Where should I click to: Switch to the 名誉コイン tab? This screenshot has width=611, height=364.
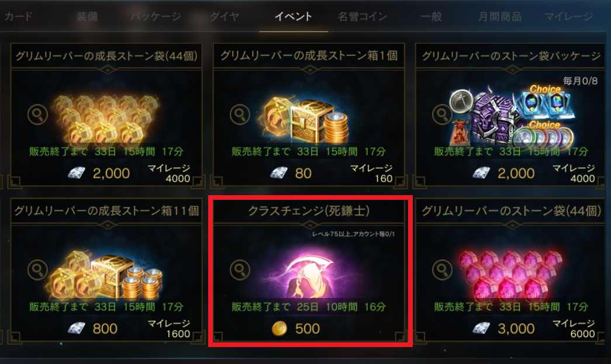(363, 17)
